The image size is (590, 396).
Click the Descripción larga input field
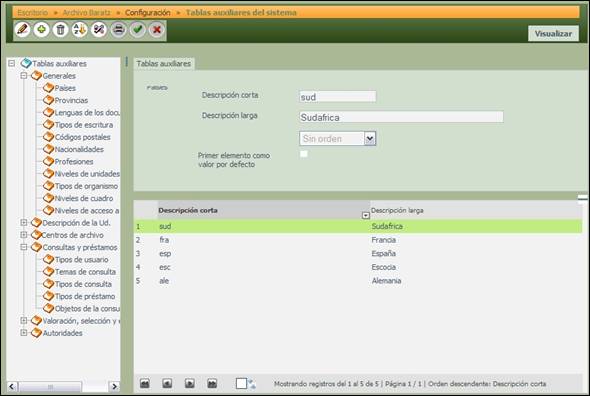pyautogui.click(x=401, y=117)
